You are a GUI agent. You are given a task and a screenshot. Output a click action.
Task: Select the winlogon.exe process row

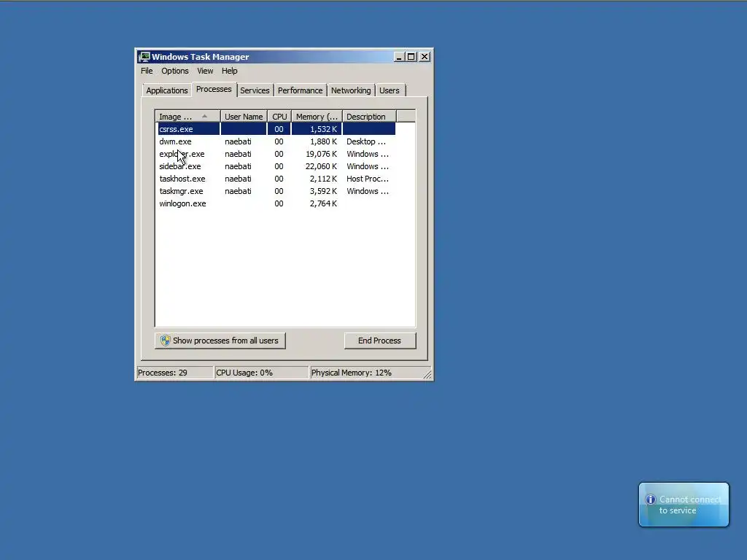click(276, 203)
